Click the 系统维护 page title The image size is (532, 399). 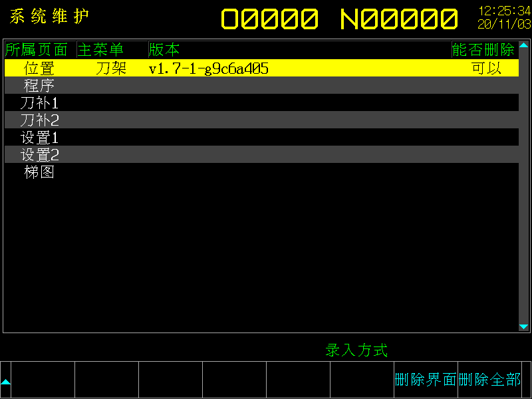pyautogui.click(x=49, y=16)
